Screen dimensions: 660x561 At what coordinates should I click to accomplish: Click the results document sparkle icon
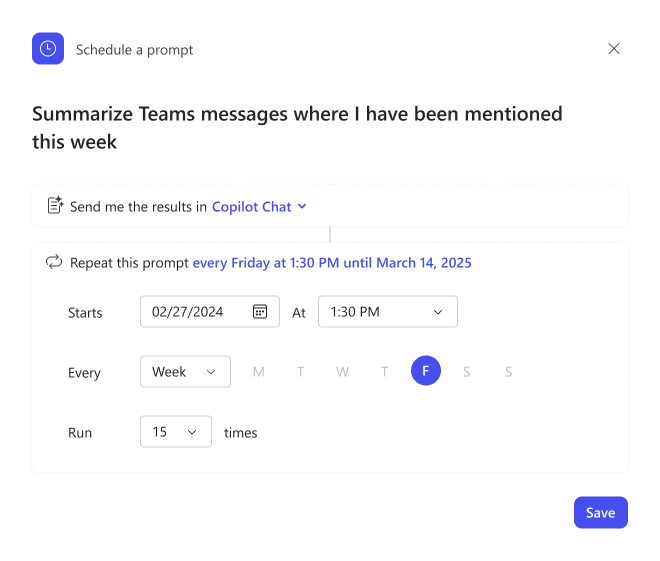click(x=55, y=205)
